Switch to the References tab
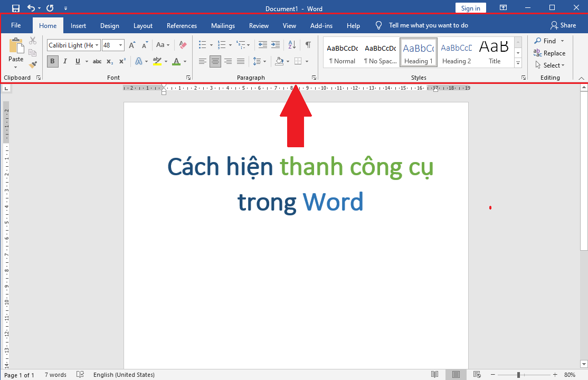 [x=182, y=25]
